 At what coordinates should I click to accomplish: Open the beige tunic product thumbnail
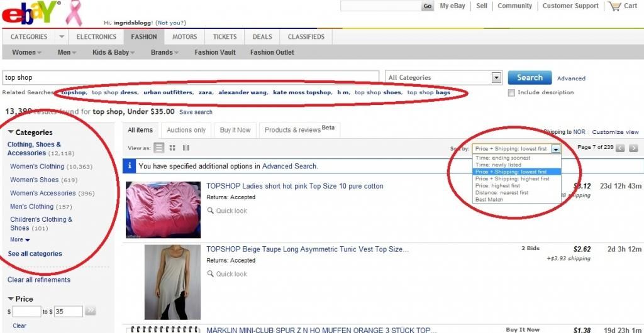point(172,282)
